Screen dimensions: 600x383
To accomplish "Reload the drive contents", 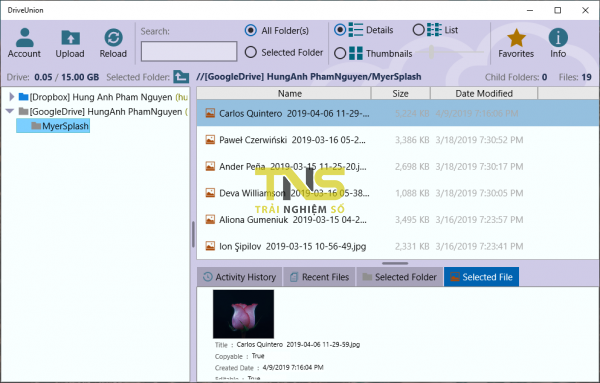I will (113, 43).
